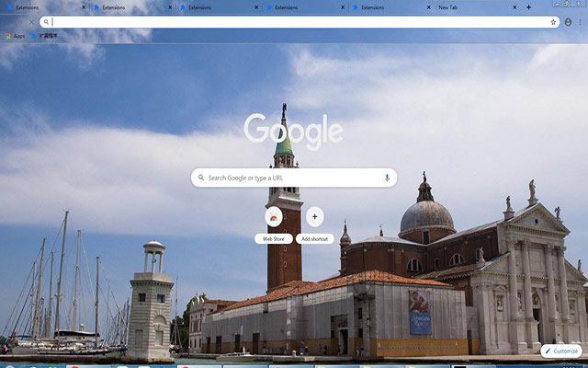588x368 pixels.
Task: Bookmark this page with the star icon
Action: (553, 22)
